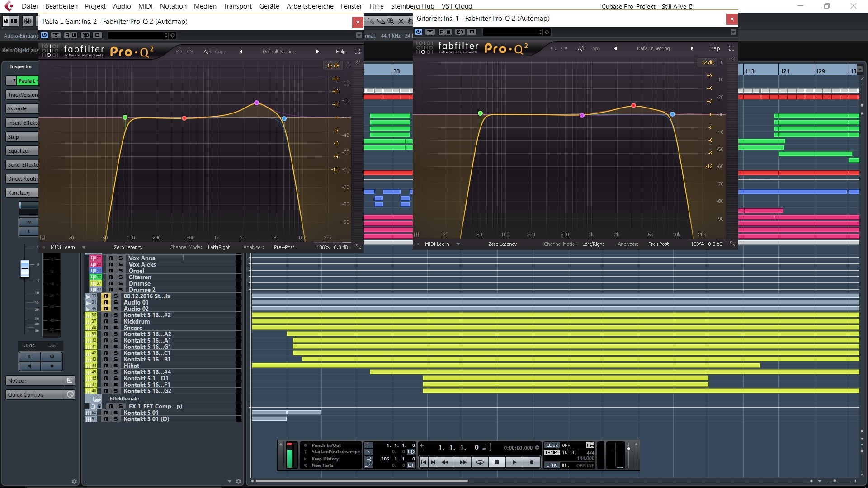This screenshot has height=488, width=868.
Task: Enable Write automation (W) in Paula L Gain window
Action: 74,35
